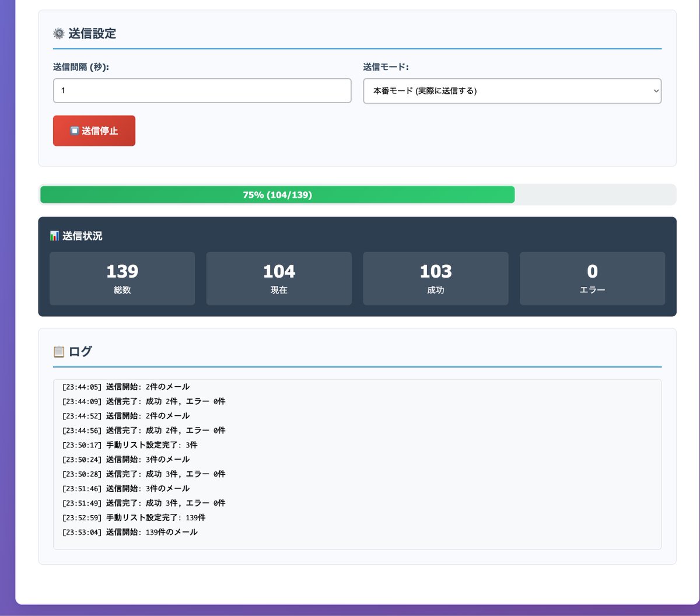Click the 0 エラー stat card
700x616 pixels.
coord(592,278)
